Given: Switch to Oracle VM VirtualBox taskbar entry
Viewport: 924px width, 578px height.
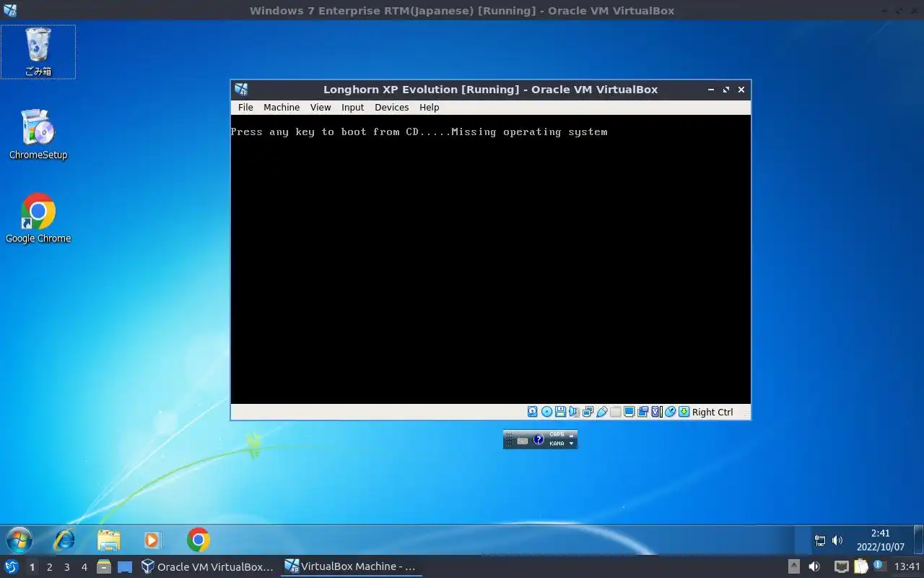Looking at the screenshot, I should (x=208, y=566).
